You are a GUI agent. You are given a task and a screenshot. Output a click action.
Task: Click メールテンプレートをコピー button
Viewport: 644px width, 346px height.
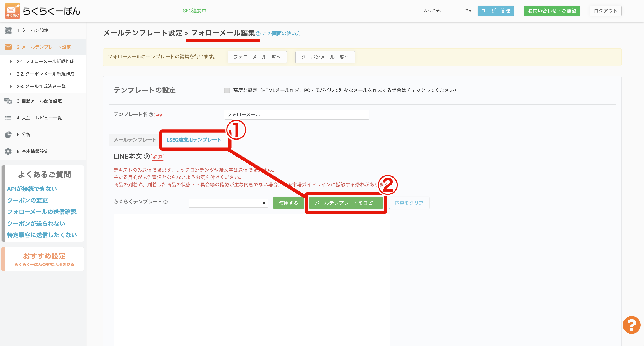tap(346, 203)
